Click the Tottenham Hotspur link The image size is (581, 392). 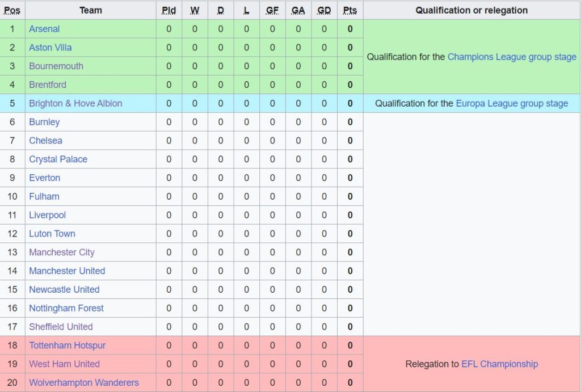pos(68,345)
